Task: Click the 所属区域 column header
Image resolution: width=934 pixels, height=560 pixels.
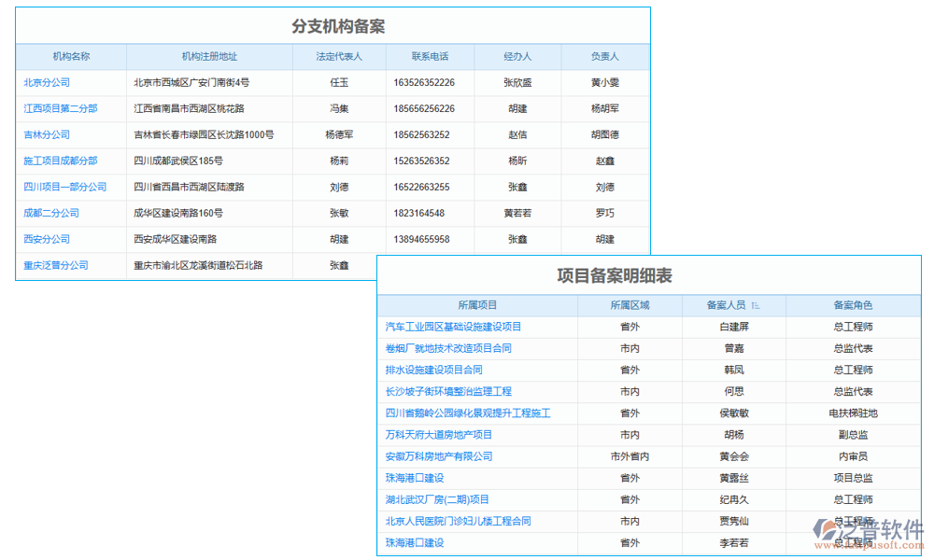Action: coord(628,305)
